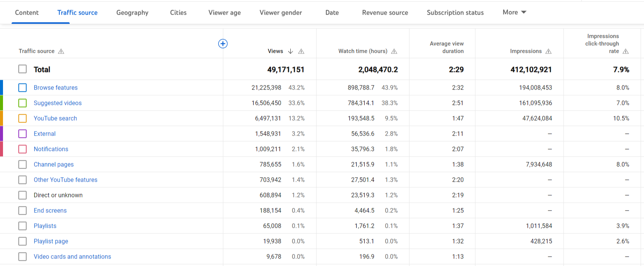644x266 pixels.
Task: Uncheck the YouTube search orange checkbox
Action: point(22,118)
